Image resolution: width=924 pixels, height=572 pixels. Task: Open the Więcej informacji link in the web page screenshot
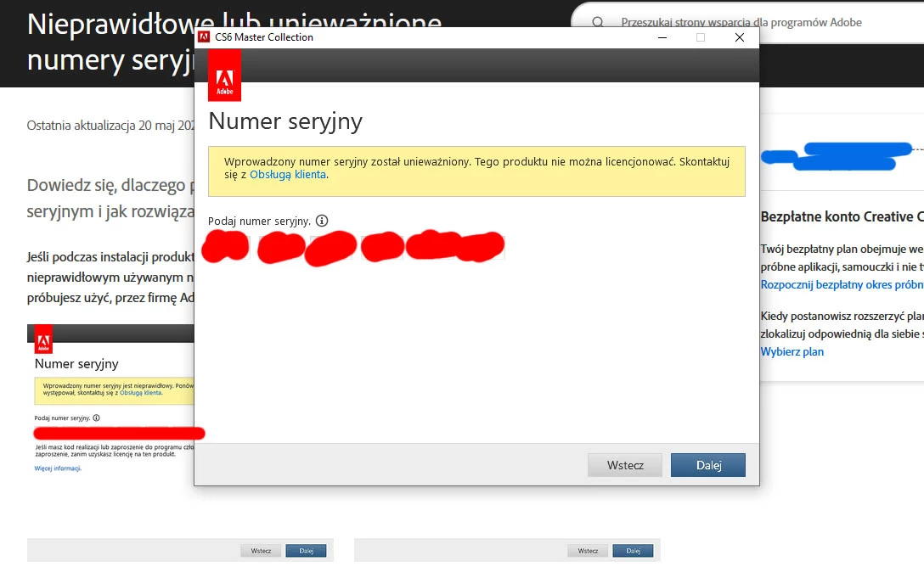[x=58, y=468]
